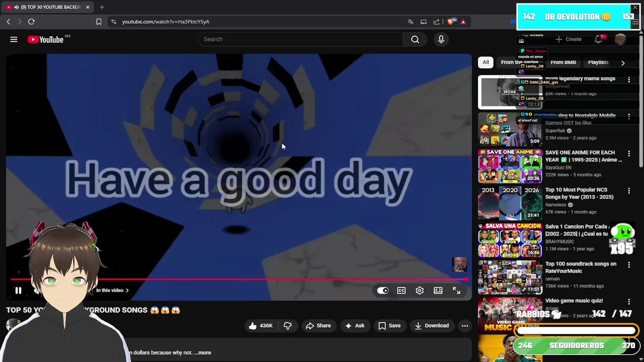Click the magnifying glass search button
The height and width of the screenshot is (362, 644).
pos(415,39)
